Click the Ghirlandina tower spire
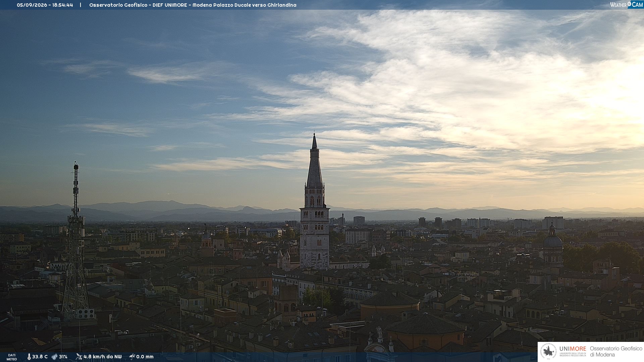 click(x=314, y=161)
